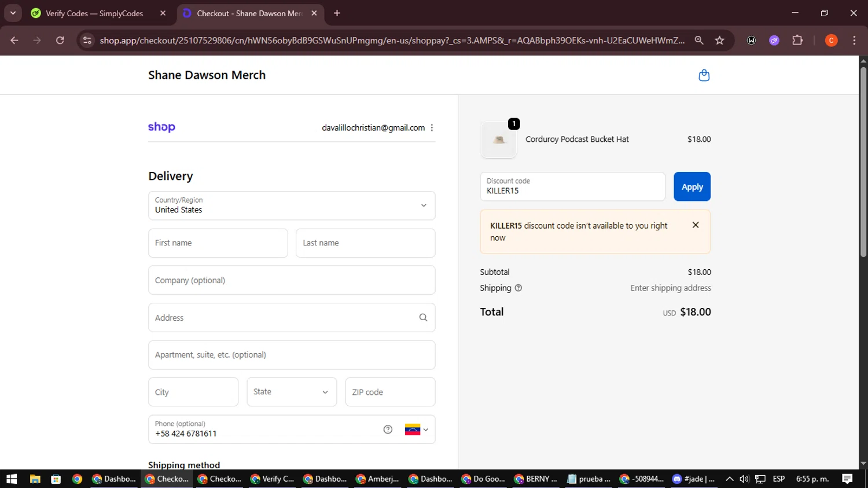Click the Shane Dawson Merch store title

(207, 75)
